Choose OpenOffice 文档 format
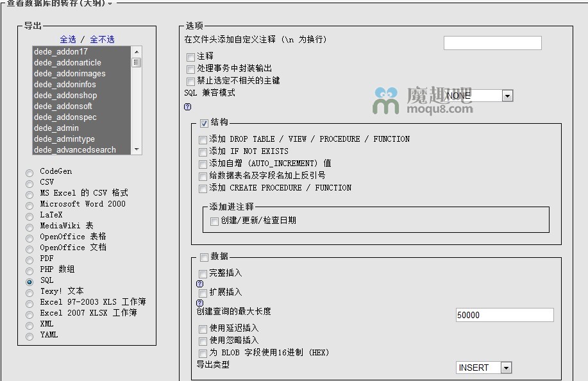The width and height of the screenshot is (588, 381). pyautogui.click(x=29, y=249)
